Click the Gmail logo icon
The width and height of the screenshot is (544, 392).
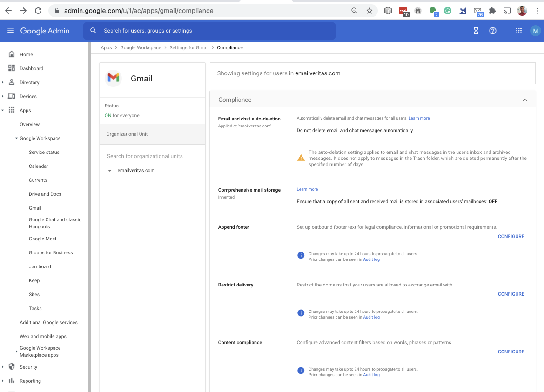[114, 78]
